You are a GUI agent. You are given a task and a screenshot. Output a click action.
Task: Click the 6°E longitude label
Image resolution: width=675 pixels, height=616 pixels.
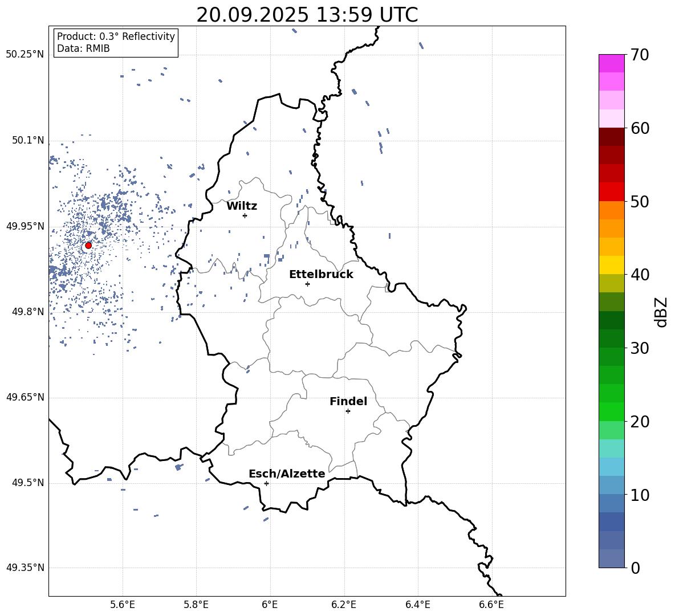tap(270, 605)
